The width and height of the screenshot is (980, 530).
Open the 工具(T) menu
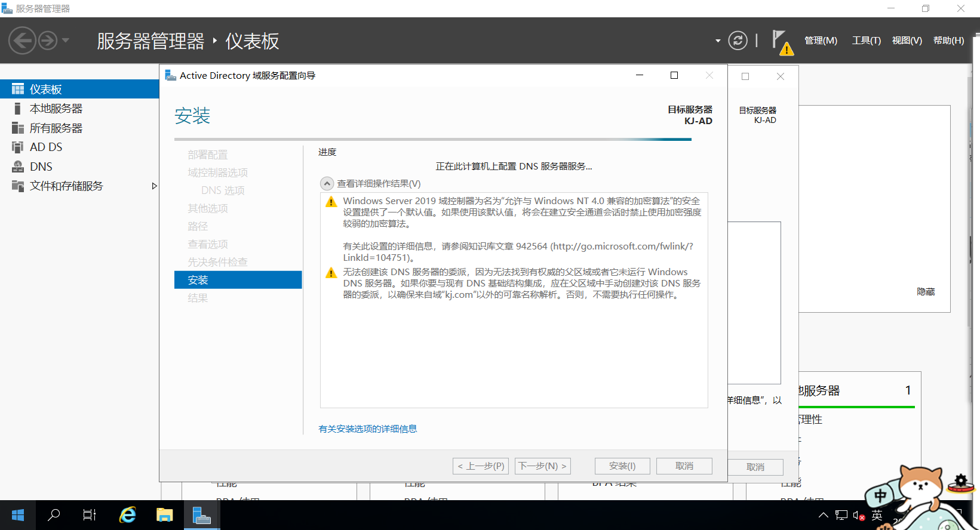pyautogui.click(x=866, y=40)
